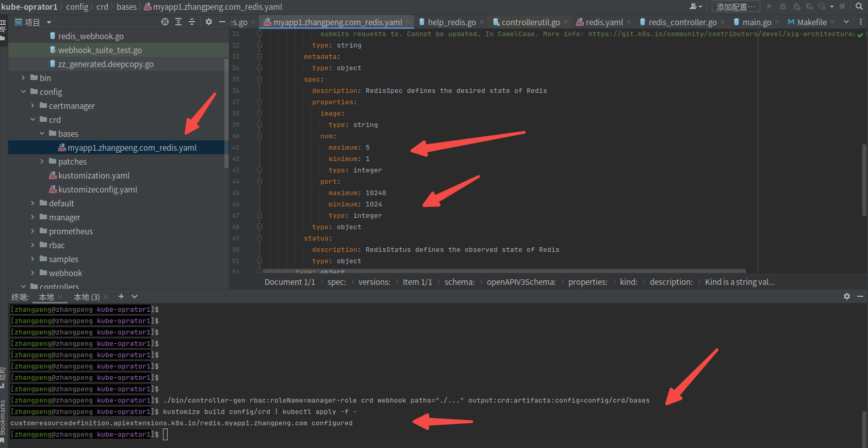
Task: Open editor tab options three-dot menu
Action: point(861,22)
